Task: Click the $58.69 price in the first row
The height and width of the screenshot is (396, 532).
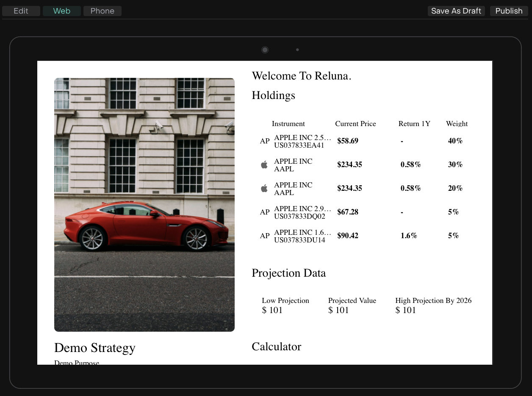Action: coord(348,141)
